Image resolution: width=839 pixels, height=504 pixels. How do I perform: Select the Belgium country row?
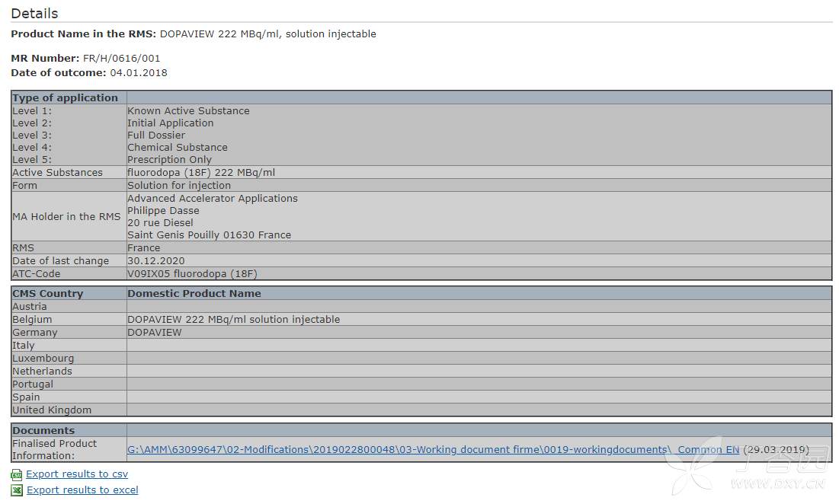[x=33, y=320]
